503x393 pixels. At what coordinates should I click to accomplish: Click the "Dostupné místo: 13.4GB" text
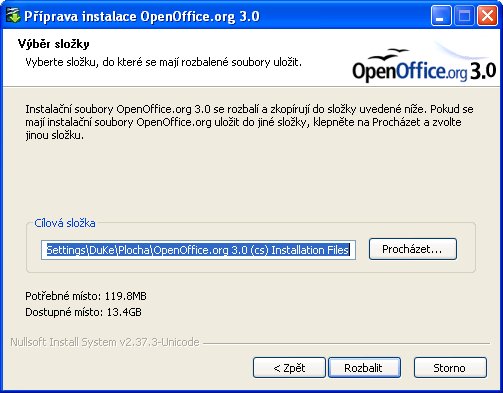(83, 312)
